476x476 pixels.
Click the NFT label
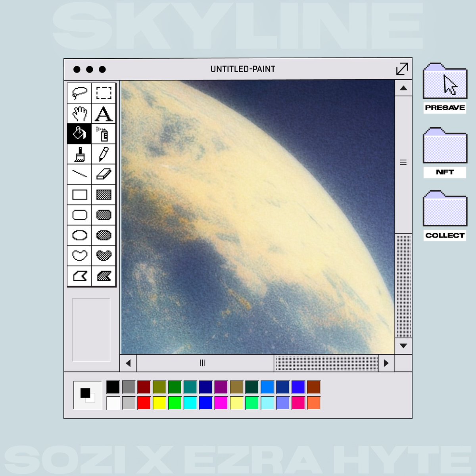coord(445,172)
